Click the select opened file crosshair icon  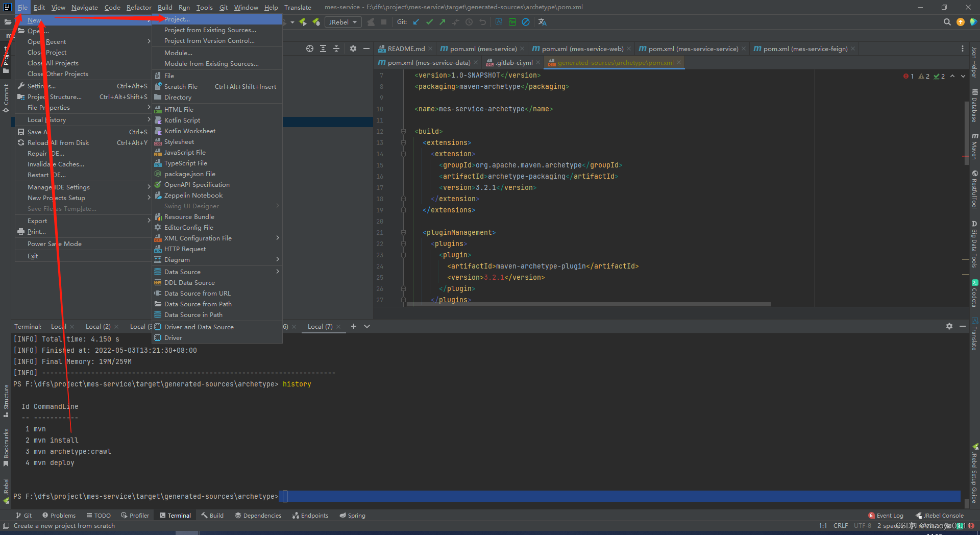[310, 48]
